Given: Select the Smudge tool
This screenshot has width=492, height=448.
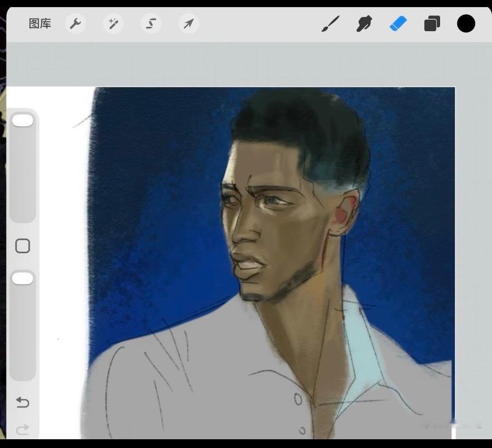Looking at the screenshot, I should tap(364, 24).
